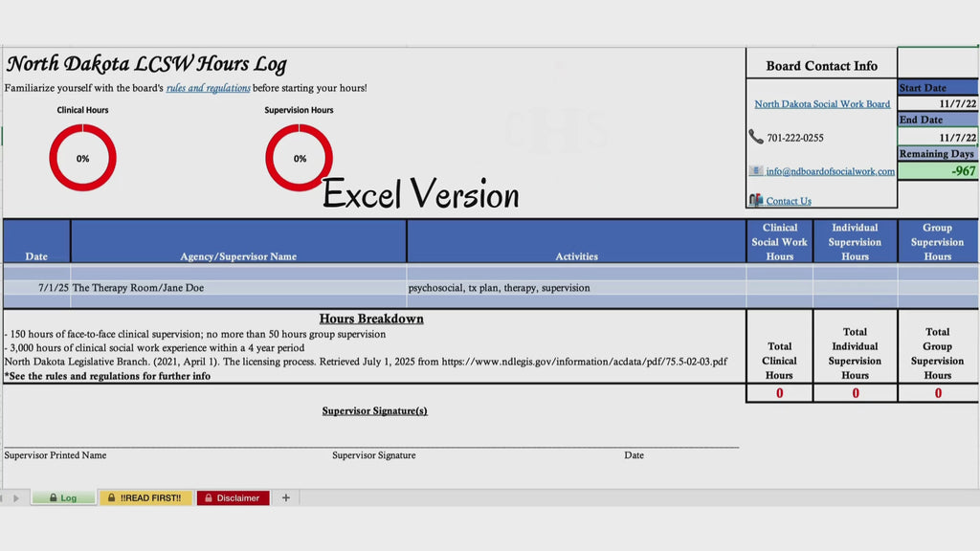
Task: Click the email icon next to info@ndboardofsocialwork.com
Action: coord(756,170)
